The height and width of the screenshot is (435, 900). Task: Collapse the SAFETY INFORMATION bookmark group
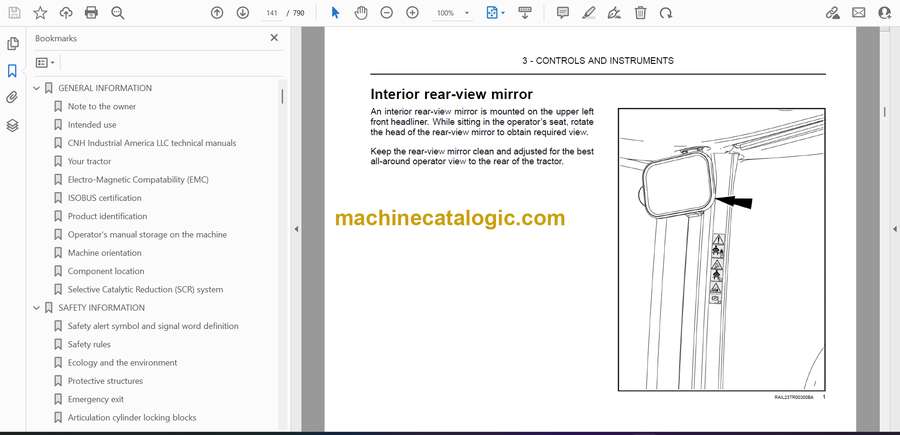click(37, 308)
